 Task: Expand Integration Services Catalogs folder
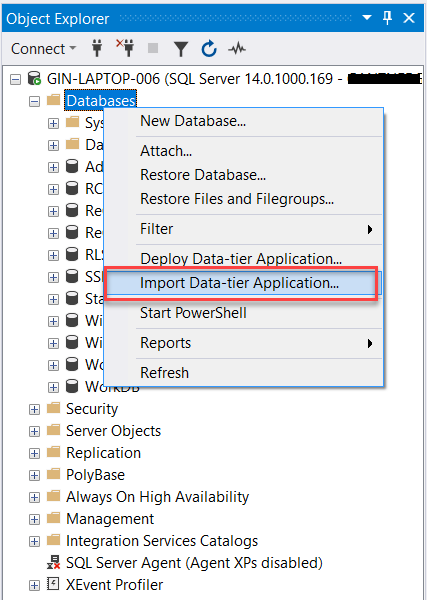click(x=34, y=541)
